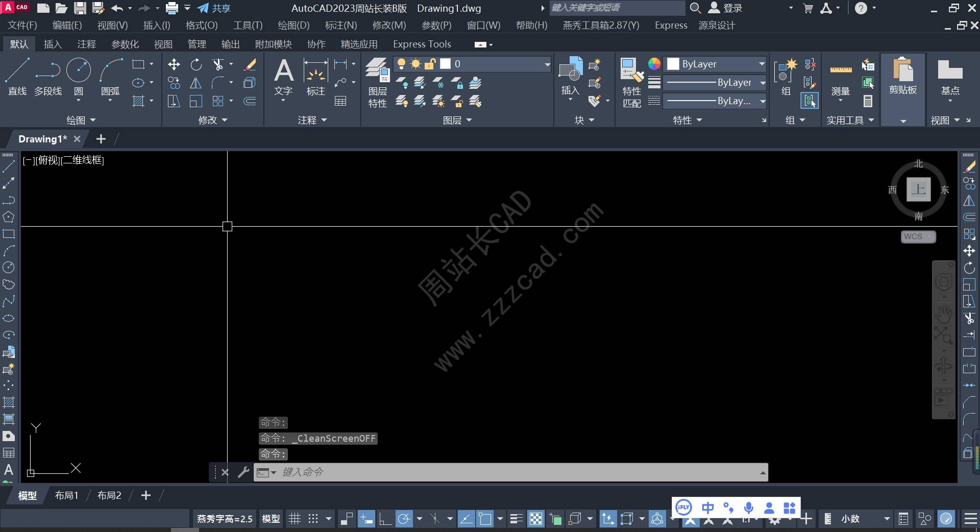This screenshot has width=980, height=532.
Task: Click the Base point (基点) view tool
Action: click(950, 77)
